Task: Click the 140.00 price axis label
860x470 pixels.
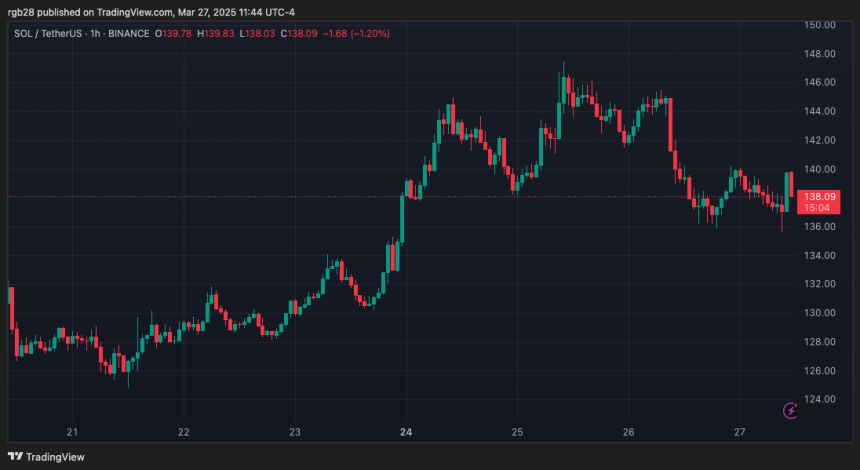Action: coord(819,169)
